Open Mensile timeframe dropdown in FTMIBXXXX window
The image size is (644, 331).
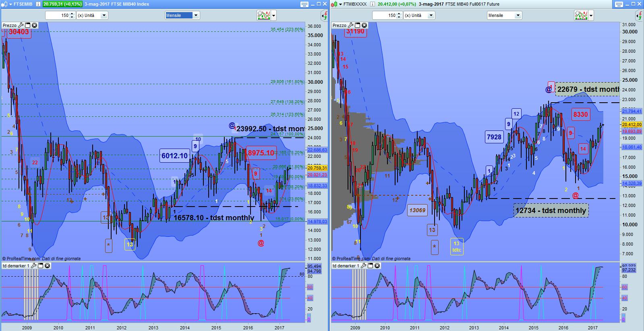[x=504, y=15]
